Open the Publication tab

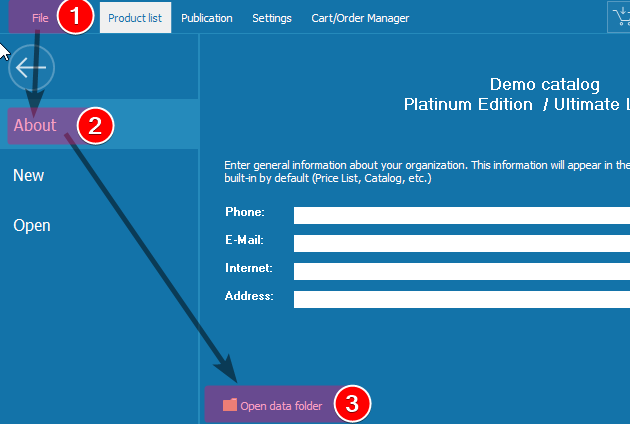207,18
